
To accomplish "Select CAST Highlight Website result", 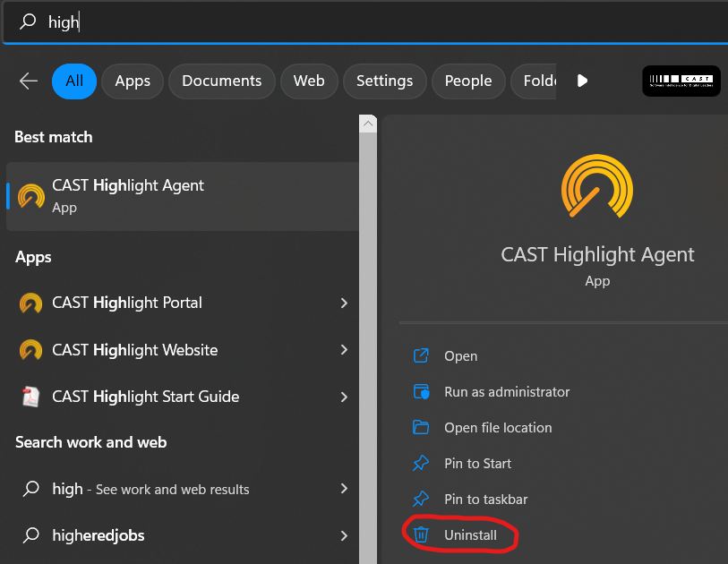I will click(x=183, y=350).
